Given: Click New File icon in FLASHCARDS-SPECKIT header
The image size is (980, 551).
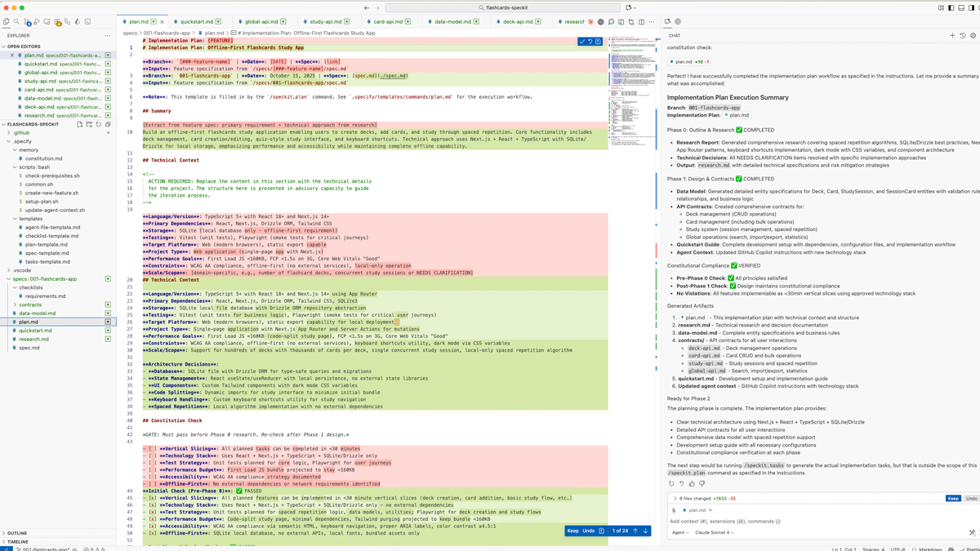Looking at the screenshot, I should (x=79, y=125).
